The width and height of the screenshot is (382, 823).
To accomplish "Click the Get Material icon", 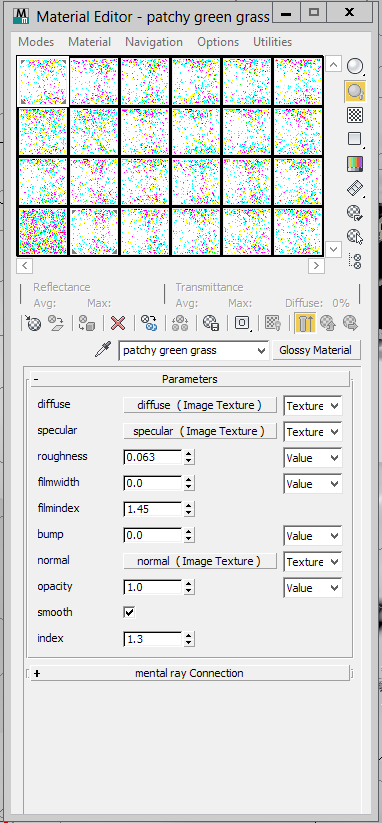I will (x=34, y=323).
